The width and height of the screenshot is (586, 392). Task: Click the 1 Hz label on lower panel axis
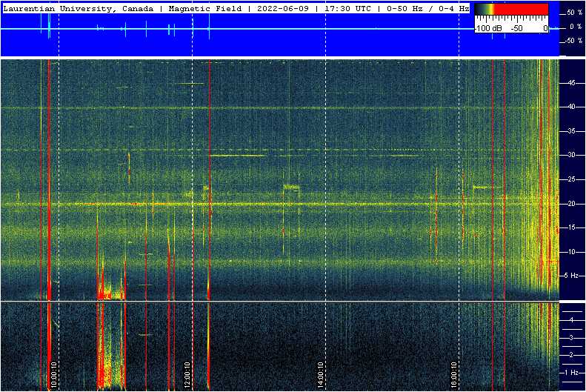(572, 372)
